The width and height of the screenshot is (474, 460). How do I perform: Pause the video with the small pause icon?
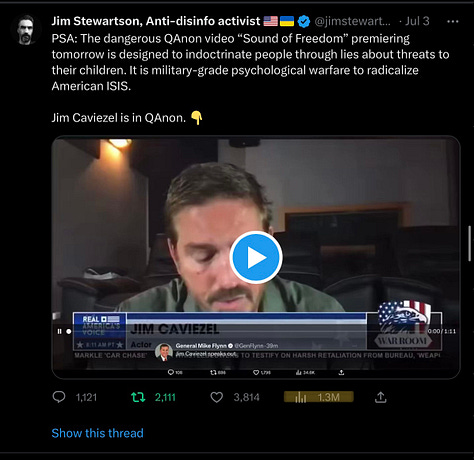coord(59,331)
